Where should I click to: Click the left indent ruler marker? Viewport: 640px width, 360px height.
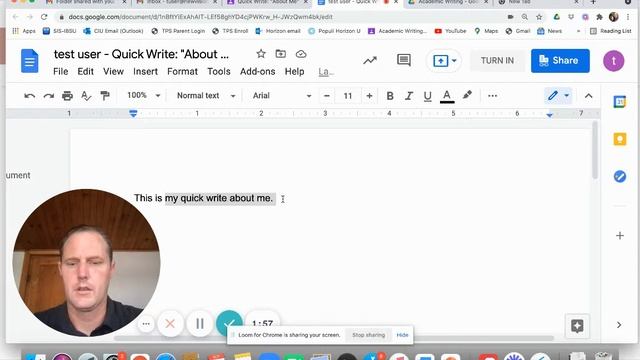133,114
